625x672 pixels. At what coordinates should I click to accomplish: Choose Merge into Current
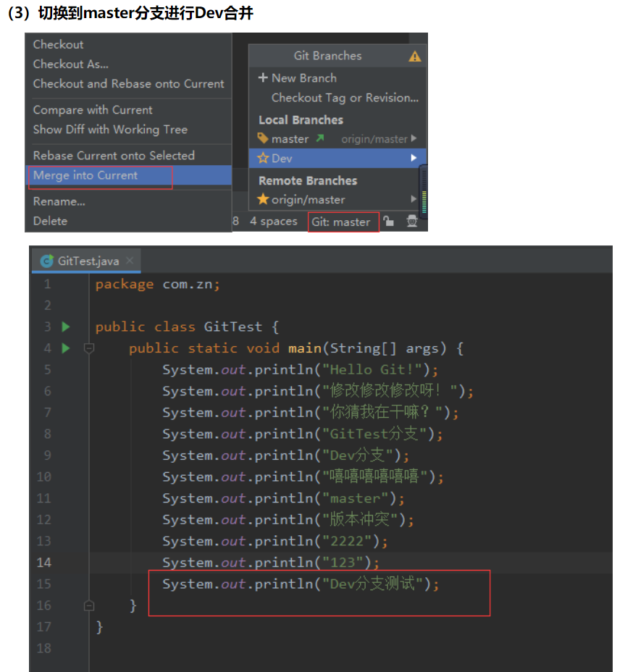pos(129,175)
